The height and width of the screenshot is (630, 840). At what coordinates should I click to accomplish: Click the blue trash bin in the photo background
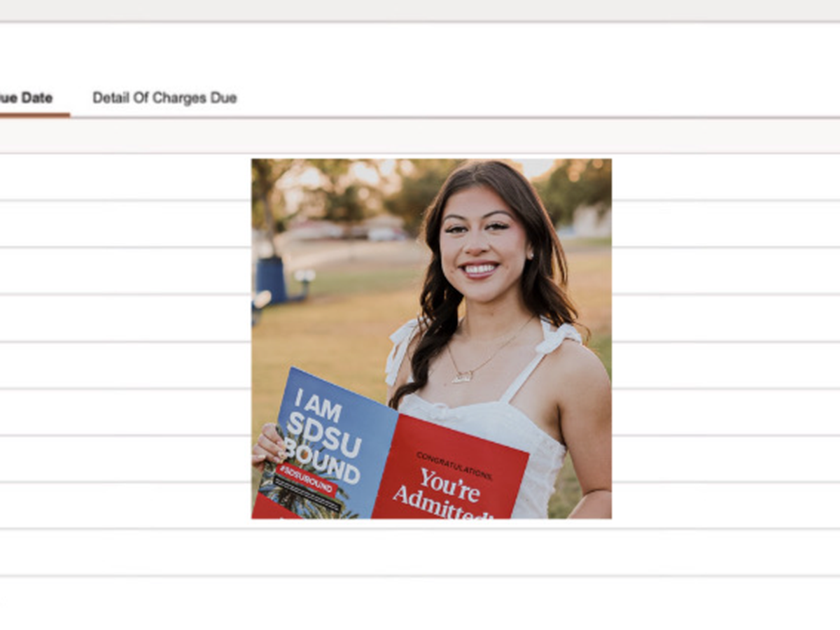[x=271, y=279]
